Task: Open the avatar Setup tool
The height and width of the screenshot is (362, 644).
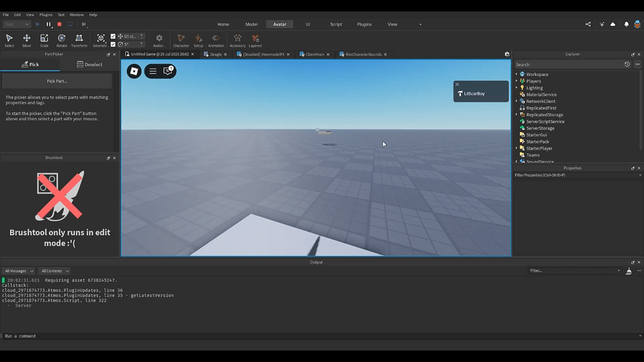Action: point(198,40)
